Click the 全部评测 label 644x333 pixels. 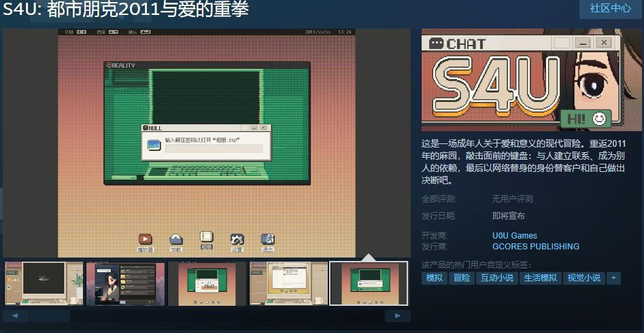point(439,199)
